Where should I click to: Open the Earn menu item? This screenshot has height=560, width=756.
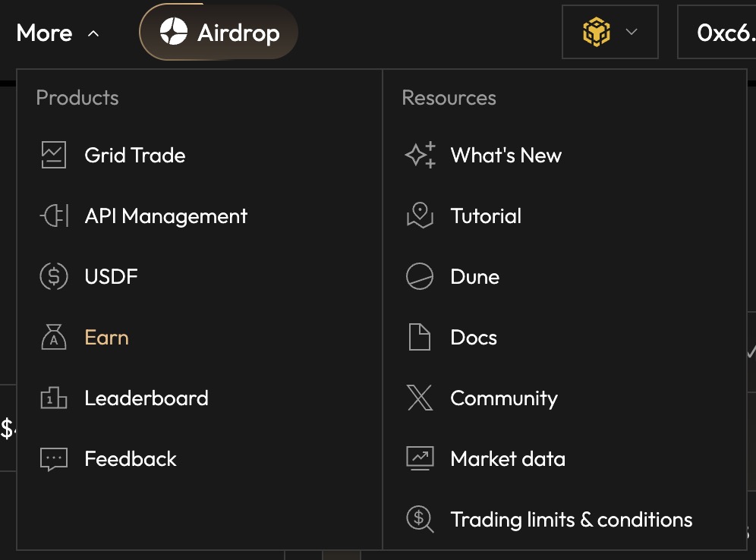(106, 338)
